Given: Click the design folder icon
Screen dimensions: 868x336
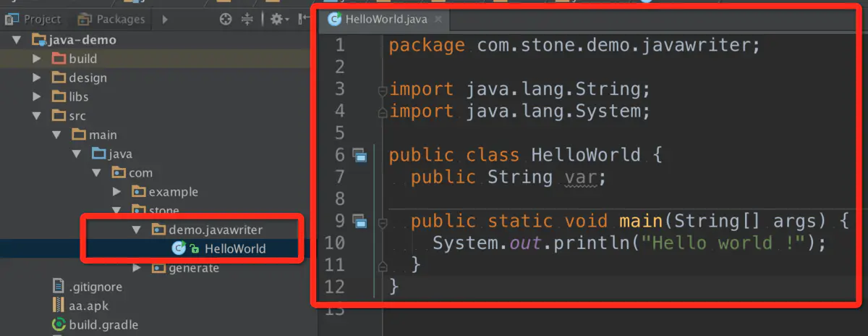Looking at the screenshot, I should (59, 77).
